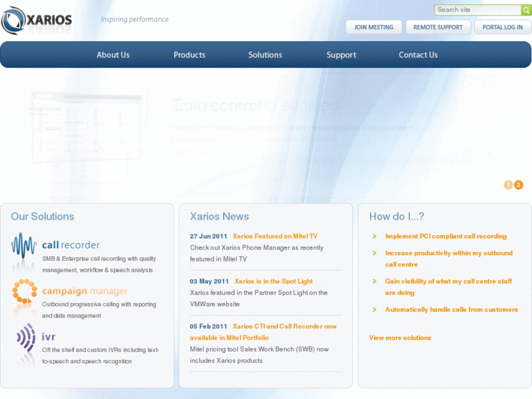Viewport: 532px width, 399px height.
Task: Open the Contact Us page
Action: (418, 55)
